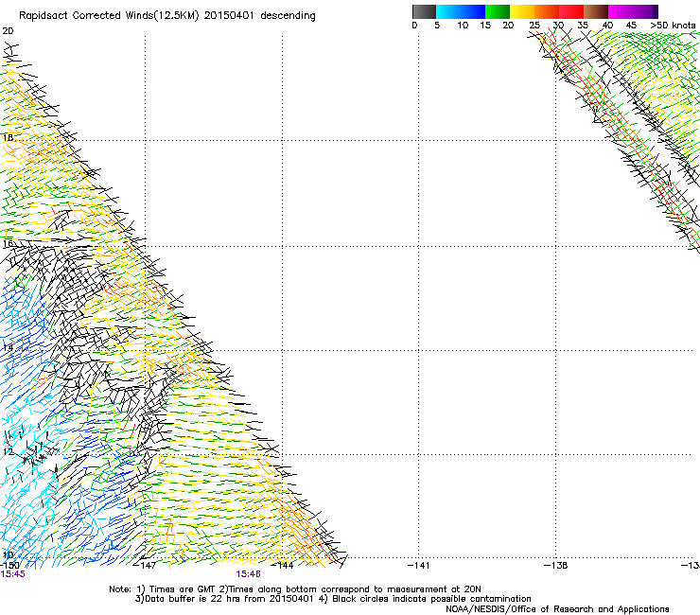Viewport: 700px width, 615px height.
Task: Click the longitude label '-138'
Action: [x=556, y=566]
